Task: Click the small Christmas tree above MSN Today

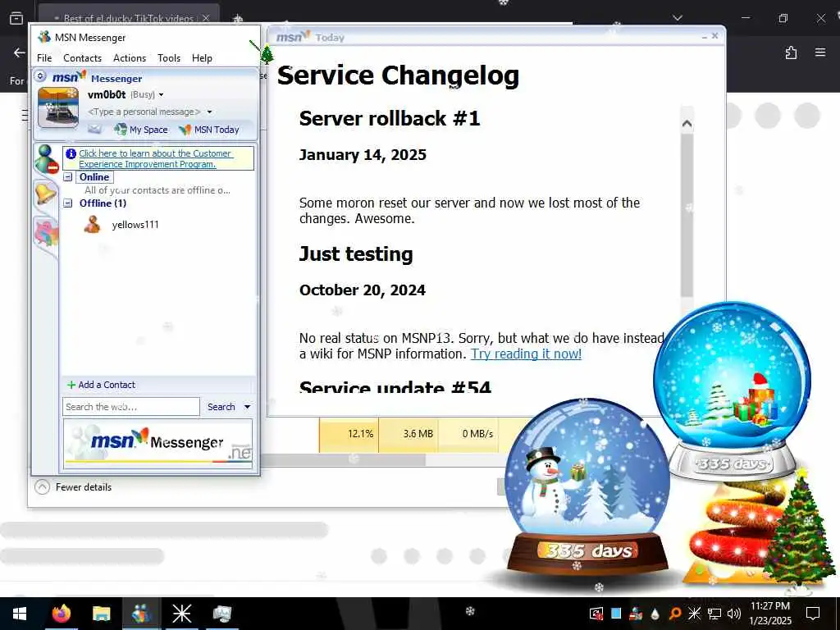Action: (x=266, y=54)
